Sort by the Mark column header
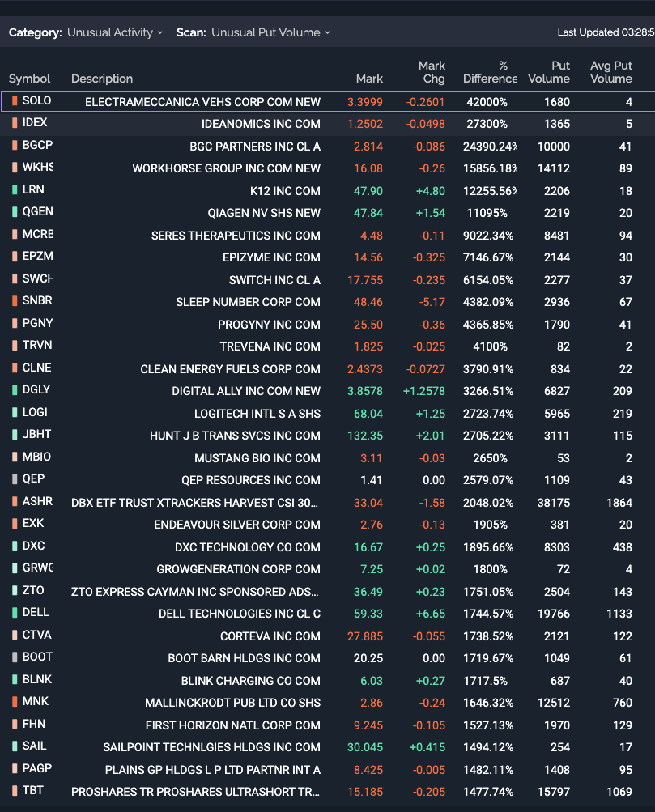This screenshot has width=655, height=812. (x=370, y=79)
